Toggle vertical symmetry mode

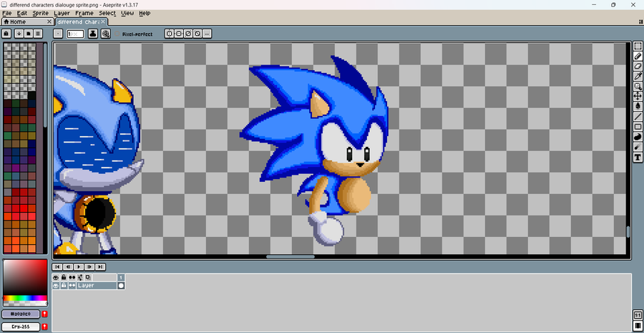pos(179,34)
